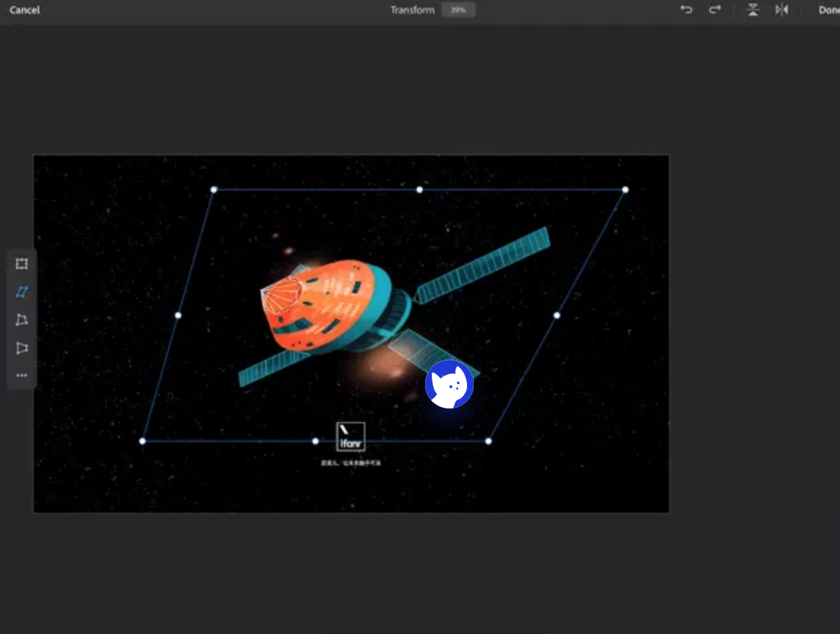Redo the transform step
Viewport: 840px width, 634px height.
pos(715,9)
